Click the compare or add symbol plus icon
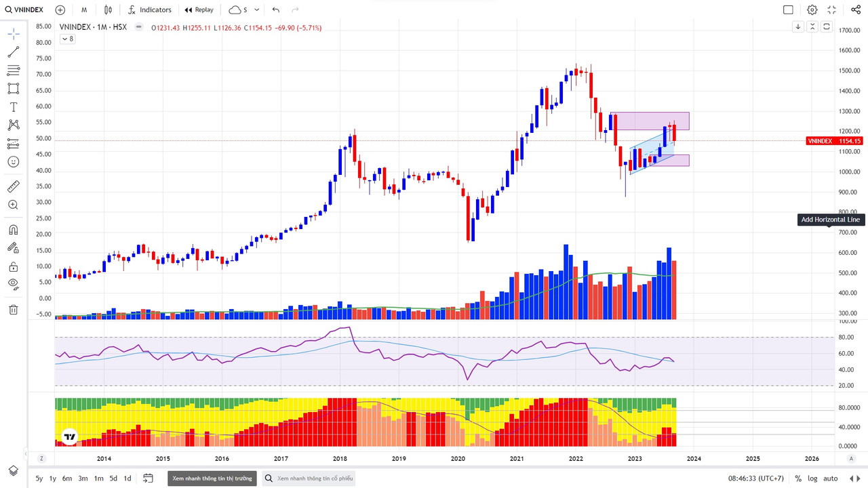Screen dimensions: 868x488 60,9
